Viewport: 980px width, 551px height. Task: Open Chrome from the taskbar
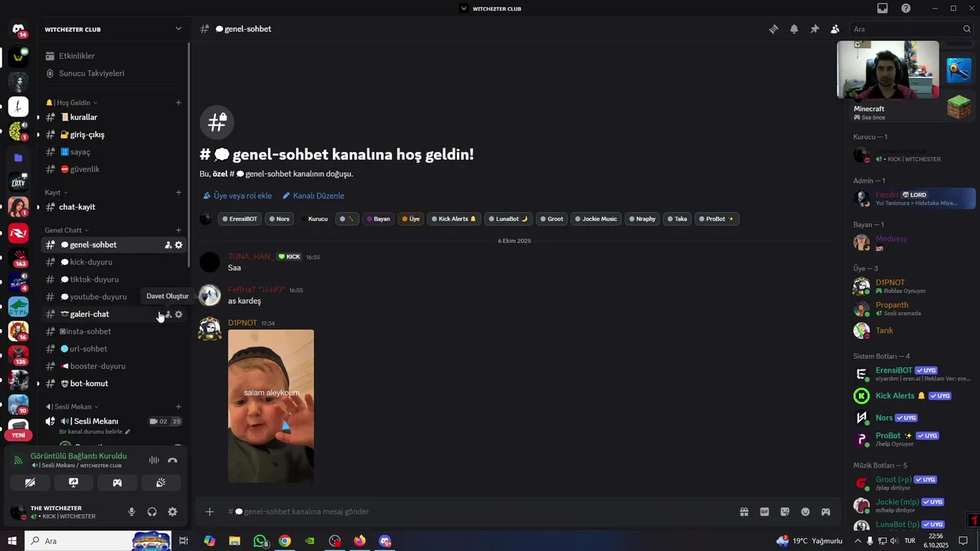285,541
